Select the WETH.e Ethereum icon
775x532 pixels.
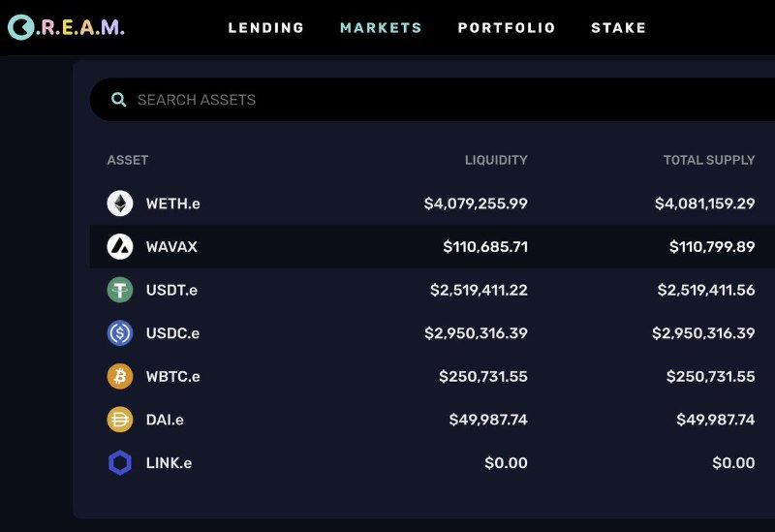[120, 203]
